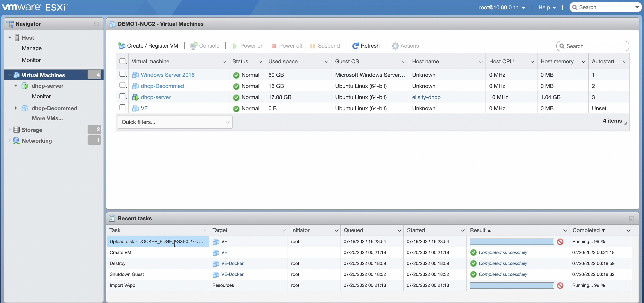
Task: Select Monitor under dhcp-server
Action: [x=41, y=96]
